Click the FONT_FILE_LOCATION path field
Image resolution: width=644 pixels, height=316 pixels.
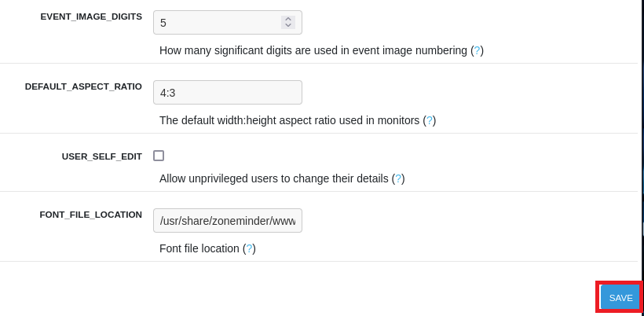click(x=227, y=221)
